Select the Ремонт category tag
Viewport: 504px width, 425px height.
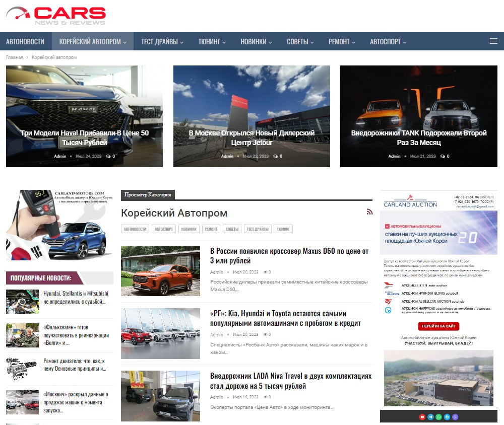coord(211,229)
